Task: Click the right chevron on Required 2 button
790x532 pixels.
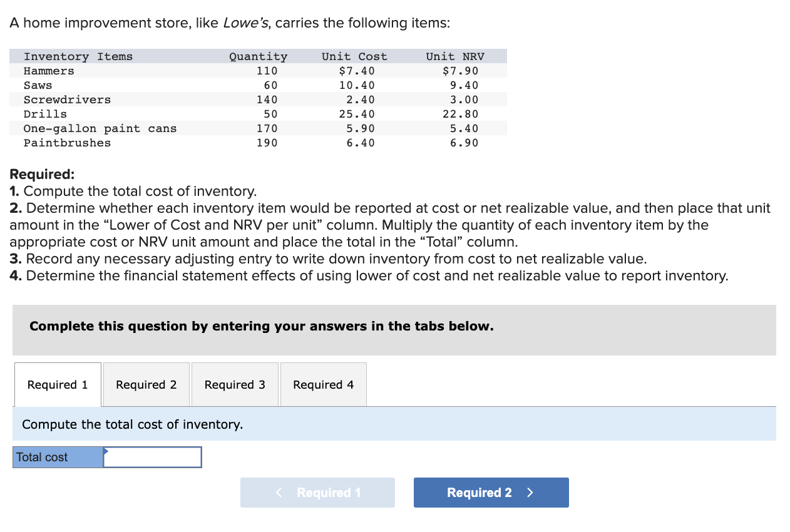Action: pos(530,493)
